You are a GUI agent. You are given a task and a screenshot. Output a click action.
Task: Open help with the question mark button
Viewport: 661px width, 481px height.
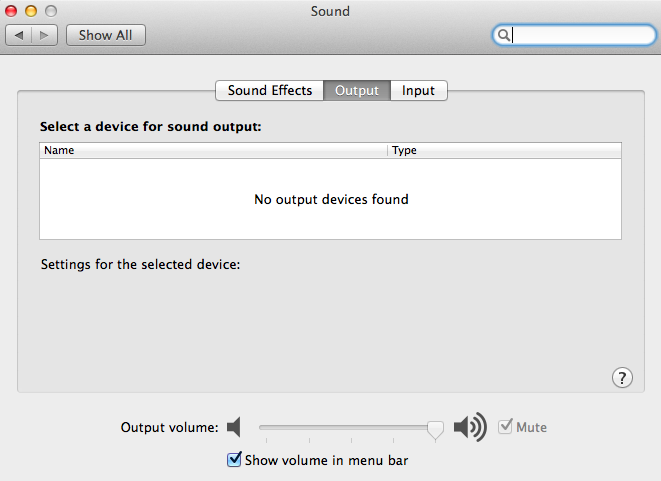622,377
